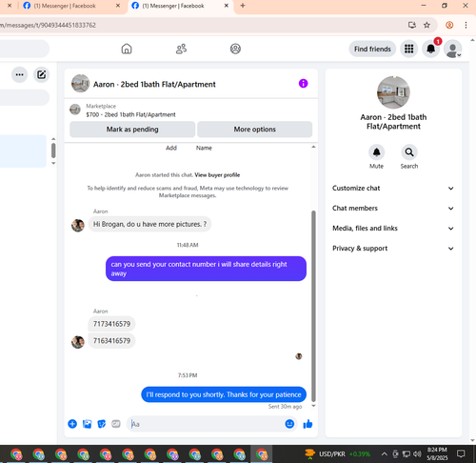476x463 pixels.
Task: Expand Privacy & support section
Action: pyautogui.click(x=393, y=249)
